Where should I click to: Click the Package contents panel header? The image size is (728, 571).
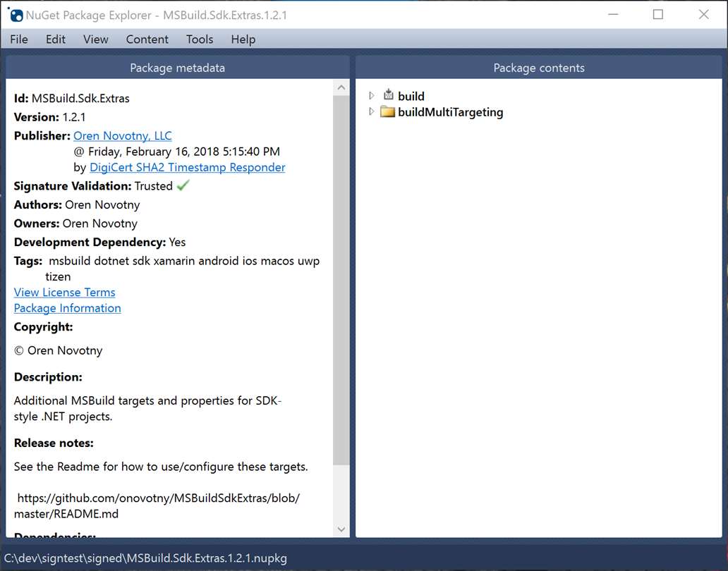coord(538,68)
